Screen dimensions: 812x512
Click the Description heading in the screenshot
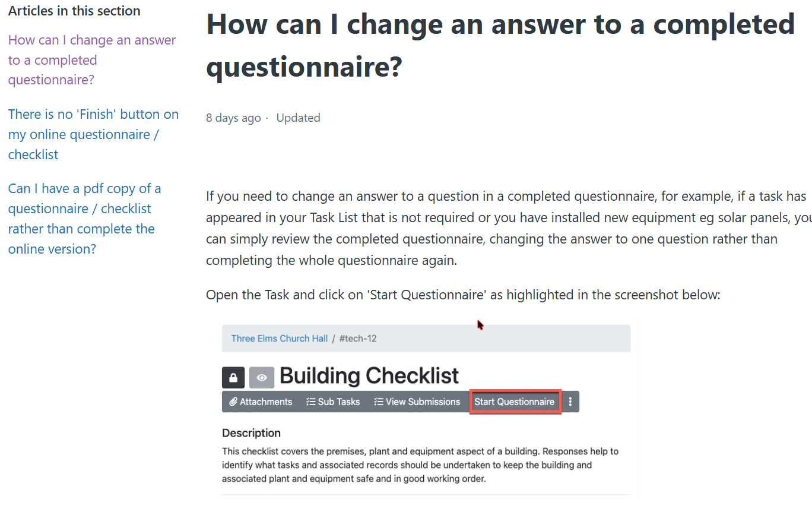[251, 433]
